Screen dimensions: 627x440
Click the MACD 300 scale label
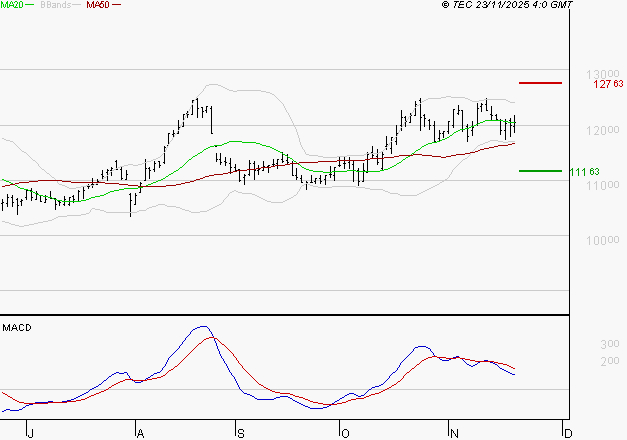[x=610, y=344]
